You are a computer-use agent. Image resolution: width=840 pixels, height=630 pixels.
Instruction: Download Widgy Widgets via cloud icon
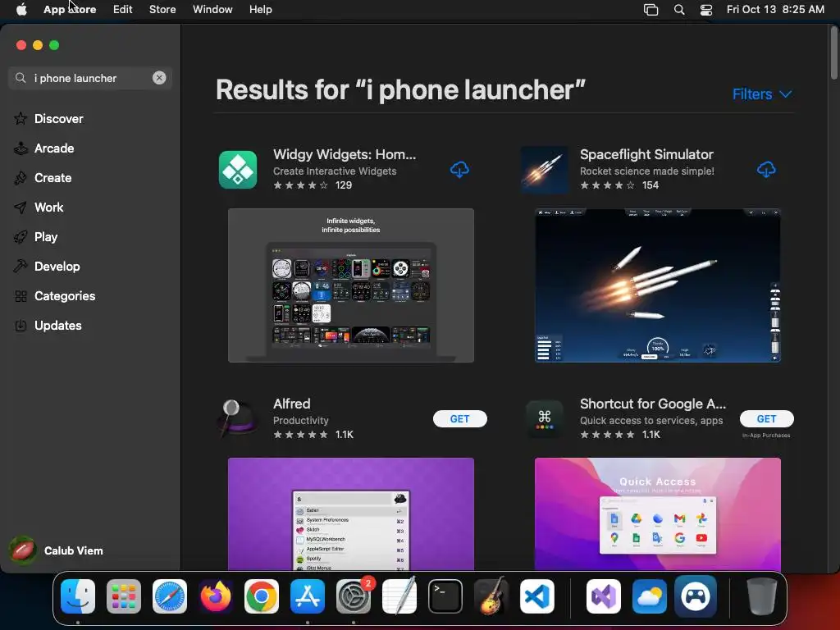459,170
